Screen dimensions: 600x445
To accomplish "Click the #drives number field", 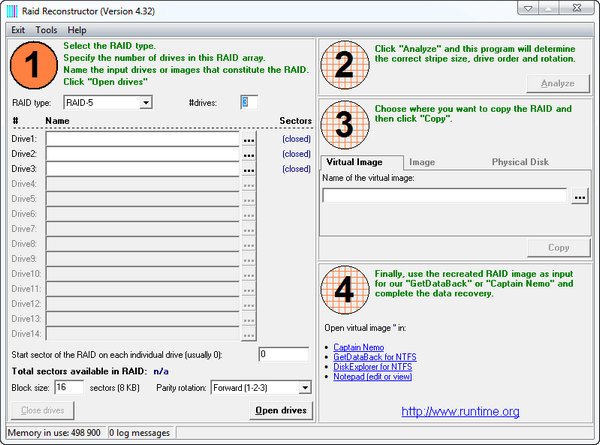I will click(249, 102).
